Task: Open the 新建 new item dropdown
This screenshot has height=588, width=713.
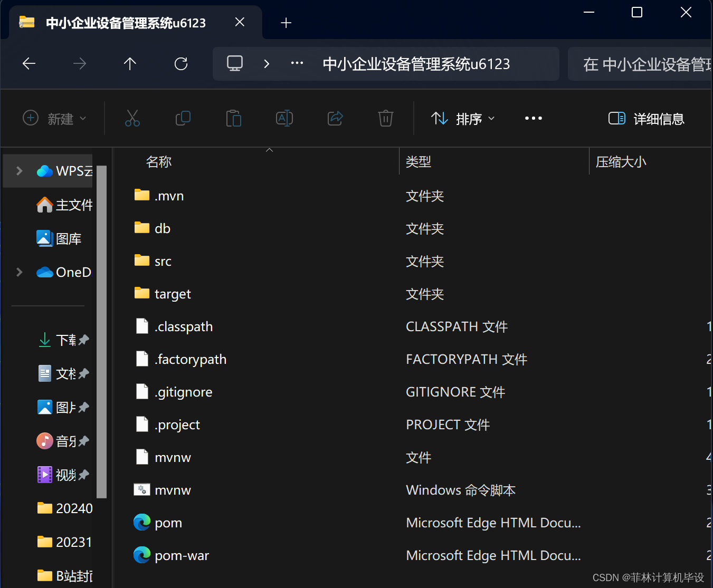Action: (54, 118)
